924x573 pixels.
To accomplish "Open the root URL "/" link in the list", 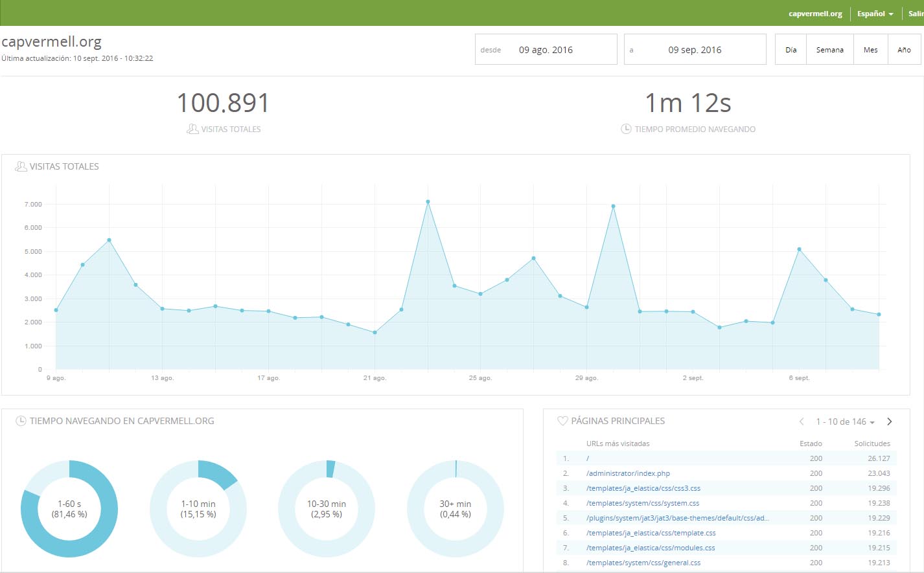I will (x=588, y=458).
